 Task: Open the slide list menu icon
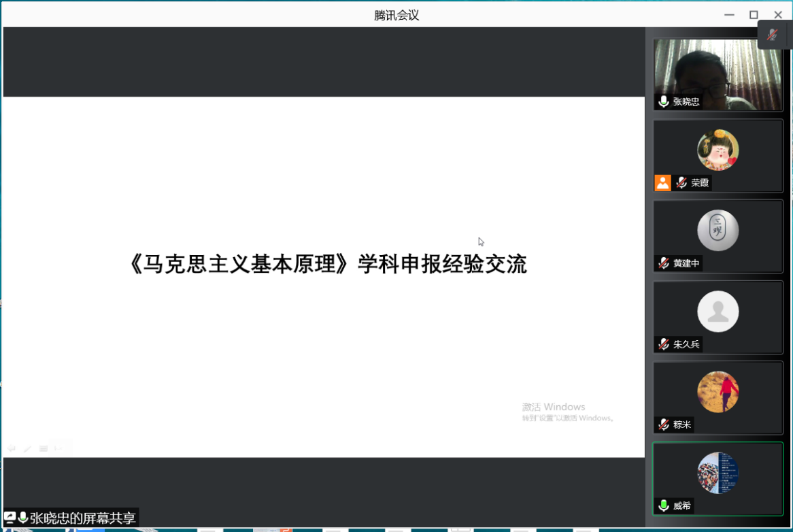pyautogui.click(x=43, y=448)
